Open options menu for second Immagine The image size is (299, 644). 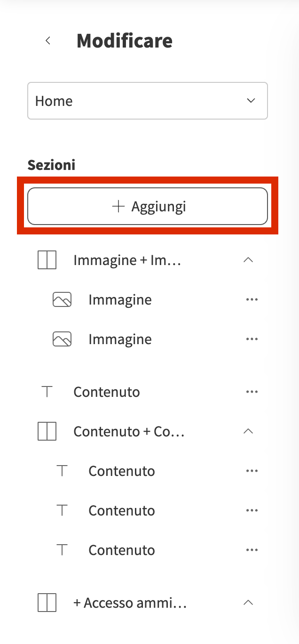(x=252, y=339)
